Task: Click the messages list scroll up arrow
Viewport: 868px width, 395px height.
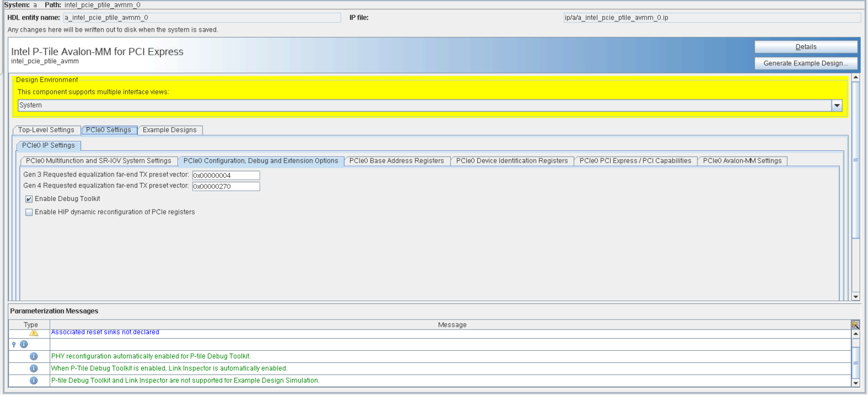Action: tap(855, 334)
